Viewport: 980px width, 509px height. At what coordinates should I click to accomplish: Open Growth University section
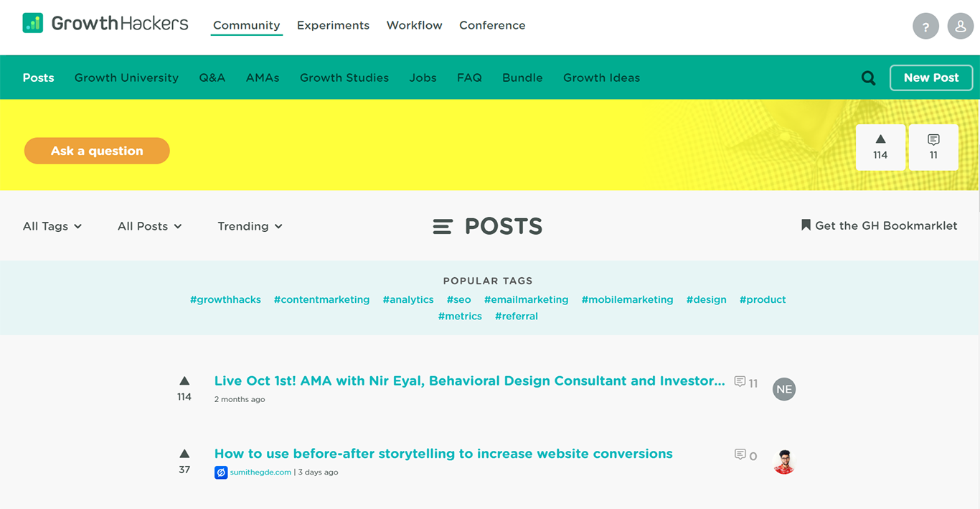click(x=126, y=78)
